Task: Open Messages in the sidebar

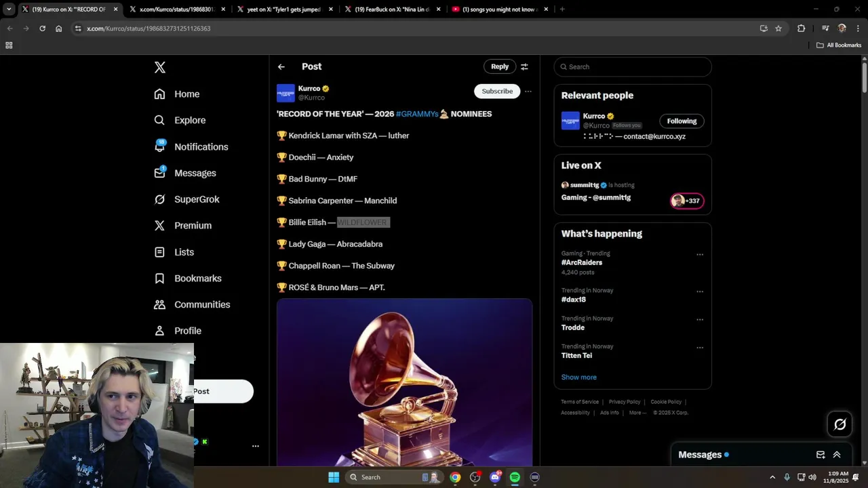Action: [x=185, y=173]
